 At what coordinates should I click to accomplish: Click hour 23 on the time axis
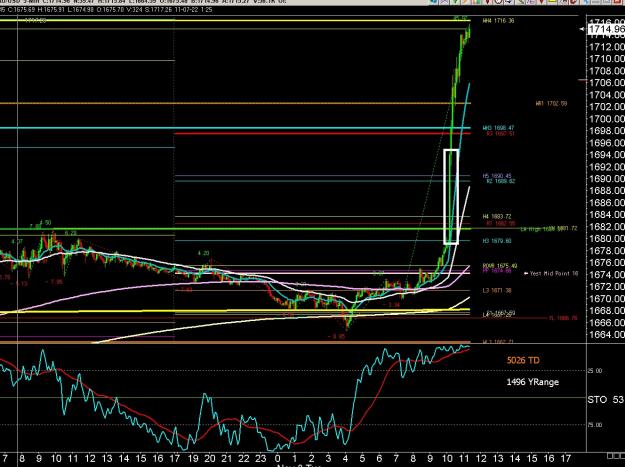261,458
